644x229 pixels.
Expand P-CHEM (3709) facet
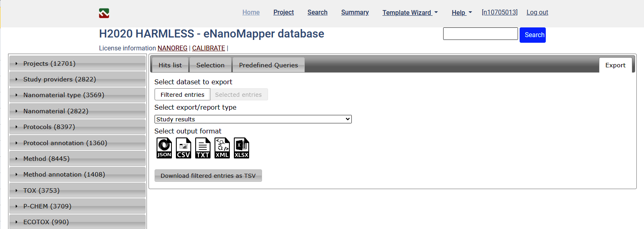pos(77,206)
